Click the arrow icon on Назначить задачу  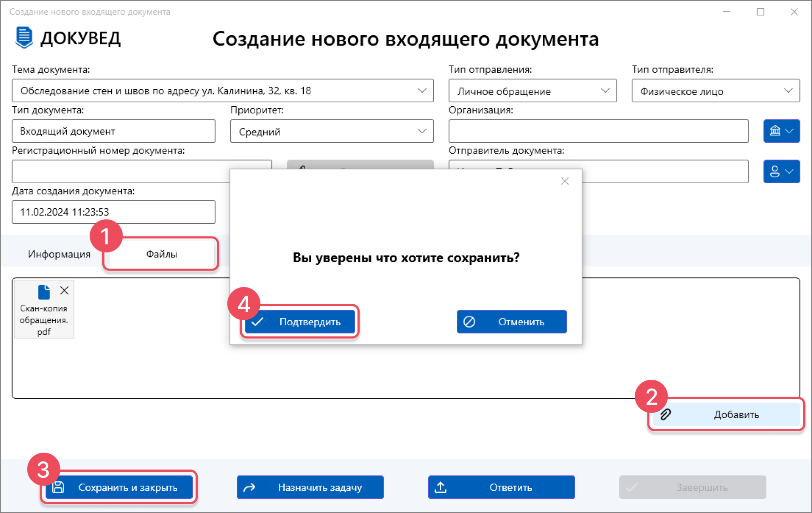(x=249, y=487)
